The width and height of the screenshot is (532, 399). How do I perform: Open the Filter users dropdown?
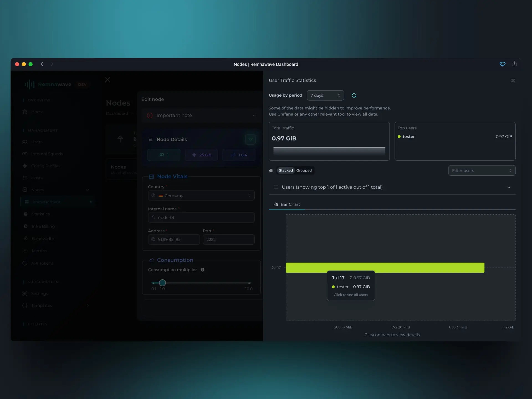coord(482,170)
